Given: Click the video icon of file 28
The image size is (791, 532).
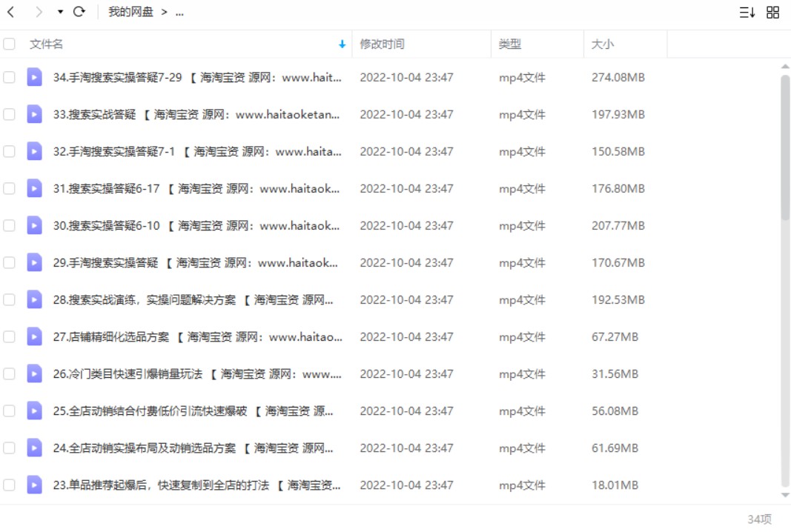Looking at the screenshot, I should coord(34,299).
